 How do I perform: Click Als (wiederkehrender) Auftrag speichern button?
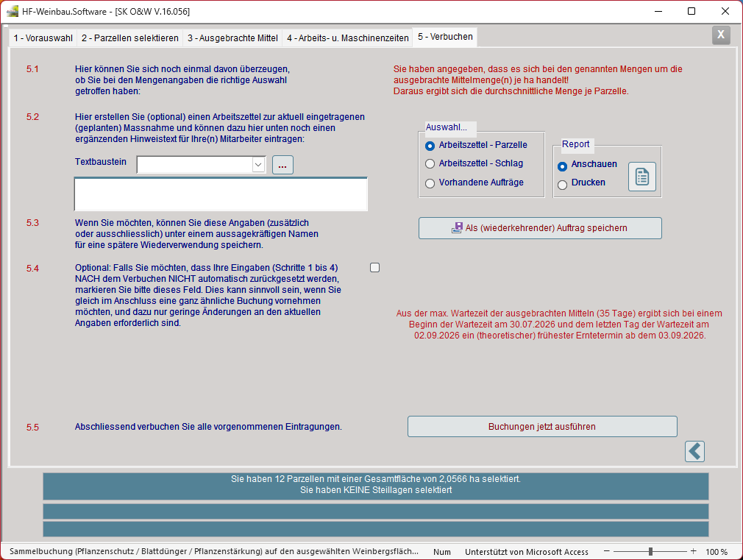coord(540,228)
